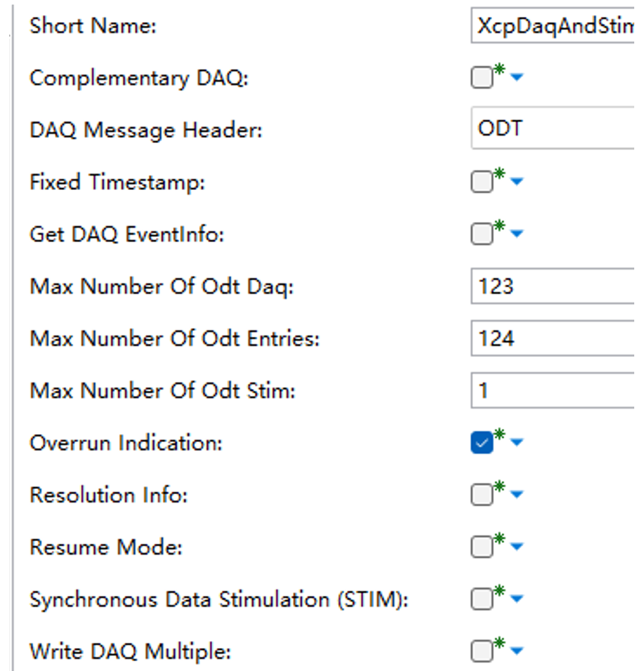Uncheck the Overrun Indication checkbox
The image size is (644, 671).
(x=482, y=443)
